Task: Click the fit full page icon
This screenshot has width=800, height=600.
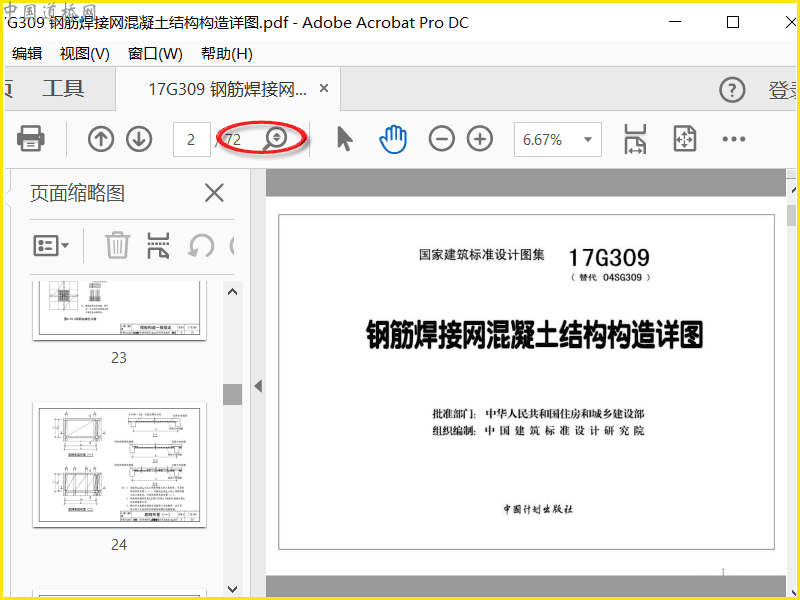Action: pos(684,139)
